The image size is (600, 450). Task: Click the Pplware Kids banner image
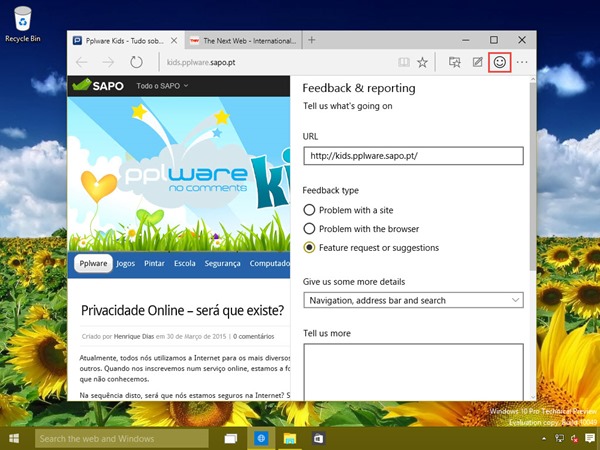[x=179, y=174]
